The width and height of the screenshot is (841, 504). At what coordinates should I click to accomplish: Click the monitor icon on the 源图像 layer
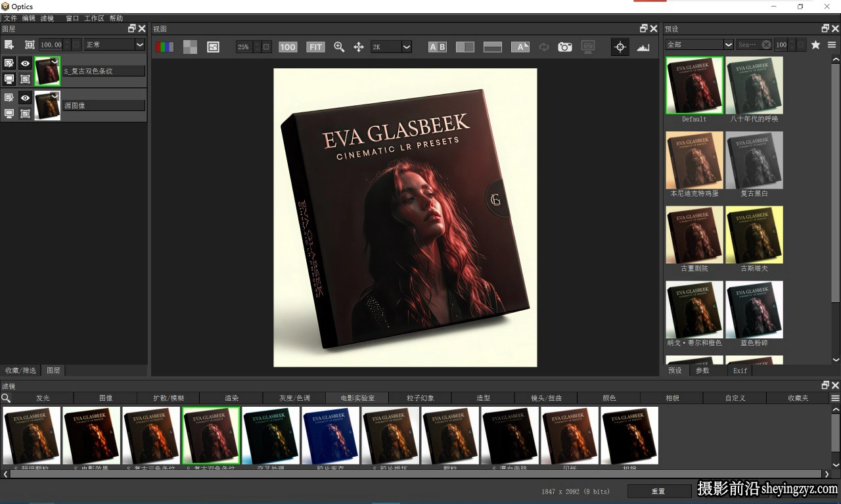(9, 114)
